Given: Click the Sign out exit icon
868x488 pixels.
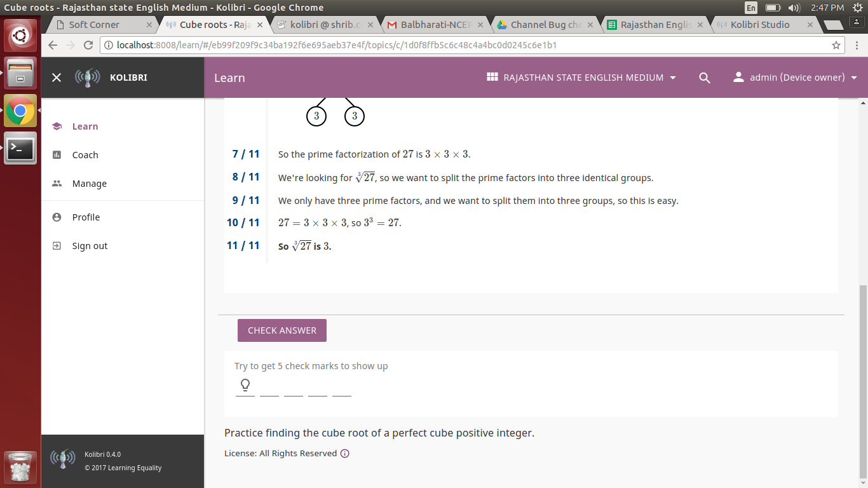Looking at the screenshot, I should 58,245.
